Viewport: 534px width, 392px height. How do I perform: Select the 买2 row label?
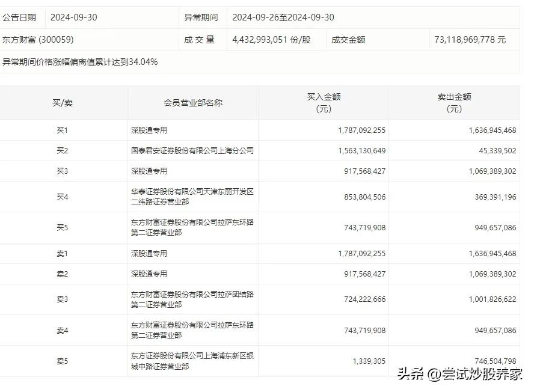(63, 150)
